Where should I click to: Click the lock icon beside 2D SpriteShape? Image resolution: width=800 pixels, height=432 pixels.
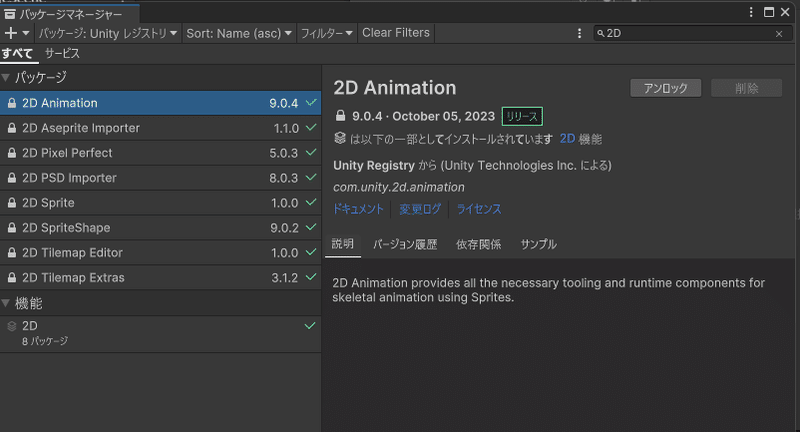click(x=12, y=227)
